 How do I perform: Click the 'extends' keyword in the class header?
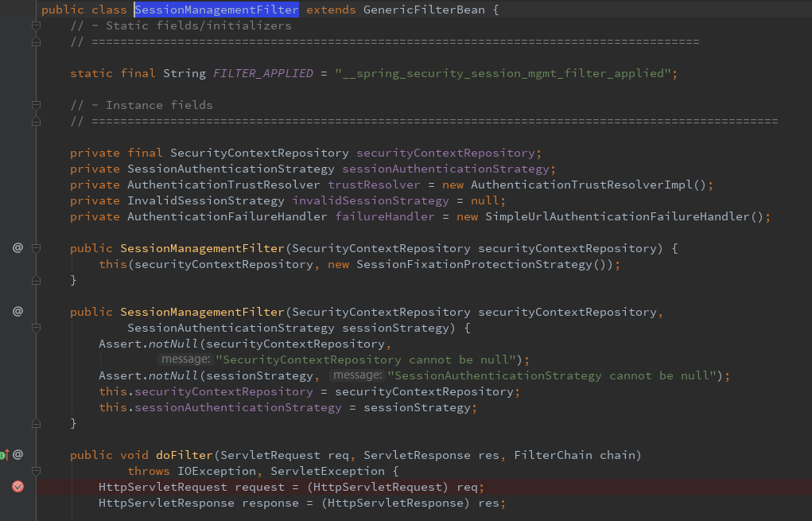(x=331, y=10)
